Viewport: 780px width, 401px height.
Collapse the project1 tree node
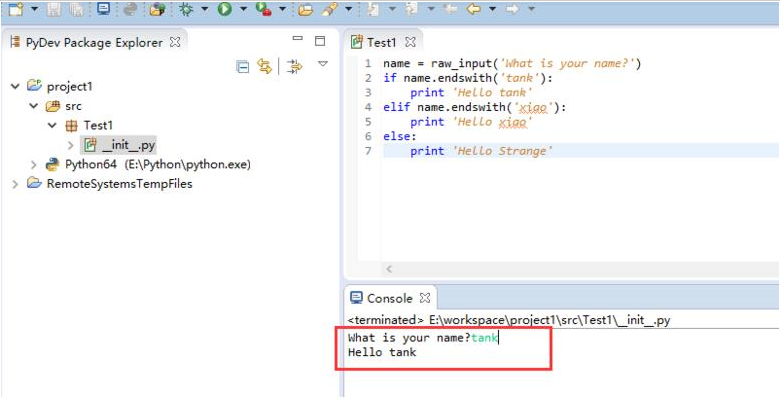pyautogui.click(x=15, y=86)
